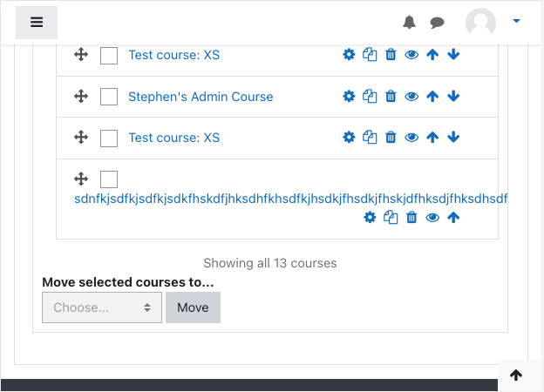Screen dimensions: 544x392
Task: Open the notifications bell
Action: click(x=409, y=22)
